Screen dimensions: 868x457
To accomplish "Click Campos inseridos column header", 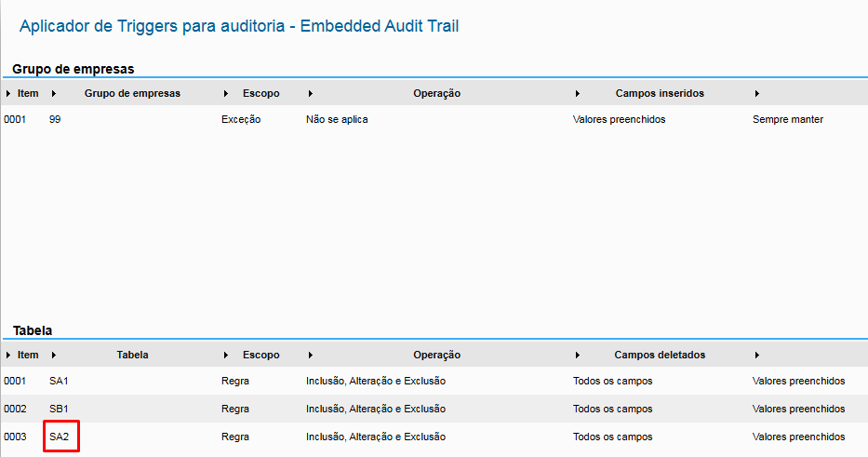I will (x=660, y=94).
